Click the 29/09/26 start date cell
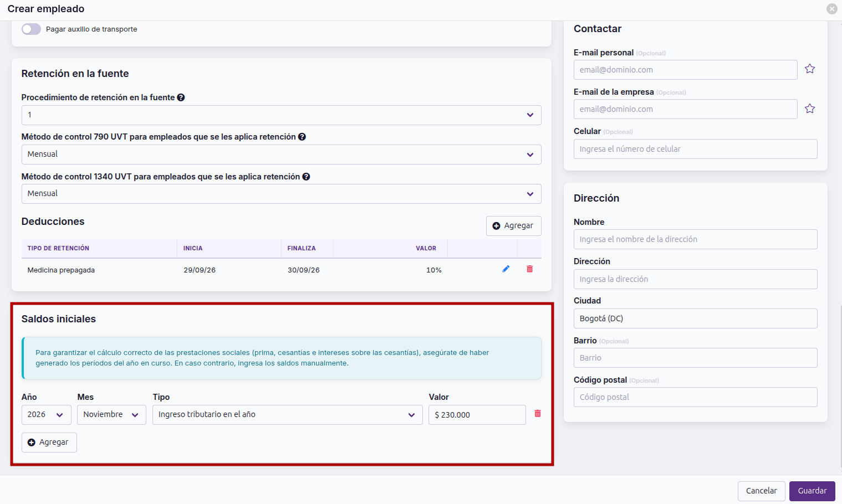This screenshot has width=842, height=504. click(x=200, y=270)
